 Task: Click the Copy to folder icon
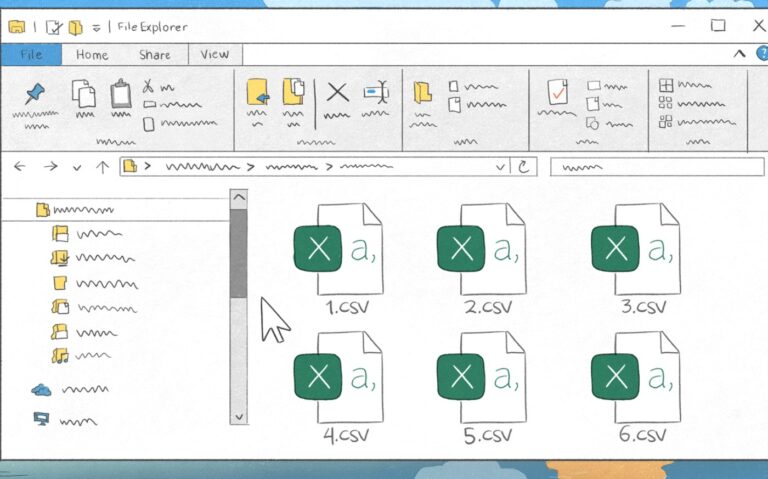point(293,91)
